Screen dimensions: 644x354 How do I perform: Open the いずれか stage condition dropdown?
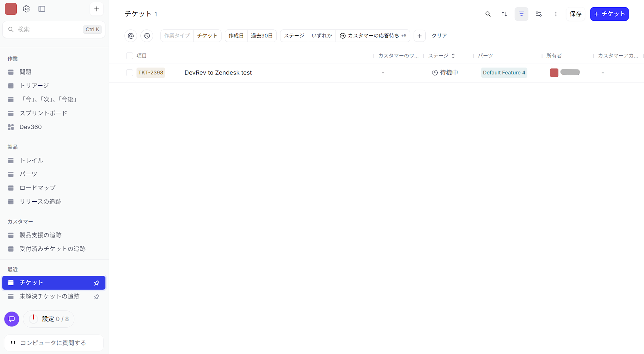322,36
